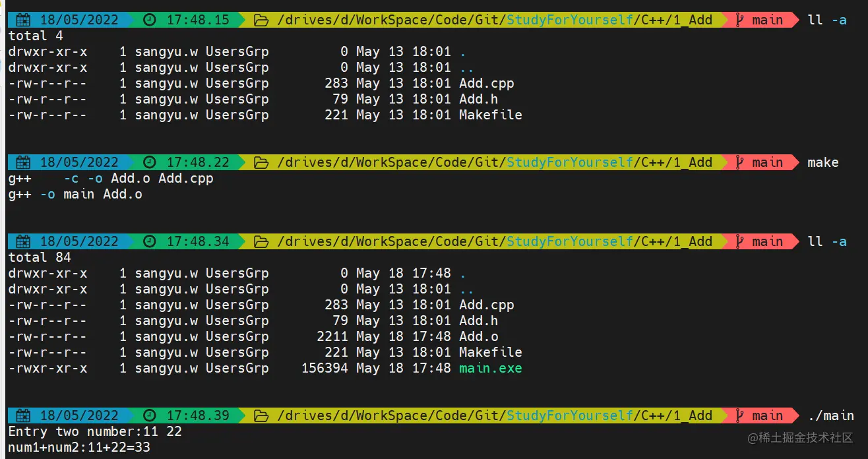Click the 'total 84' output line
This screenshot has width=868, height=459.
pos(40,257)
